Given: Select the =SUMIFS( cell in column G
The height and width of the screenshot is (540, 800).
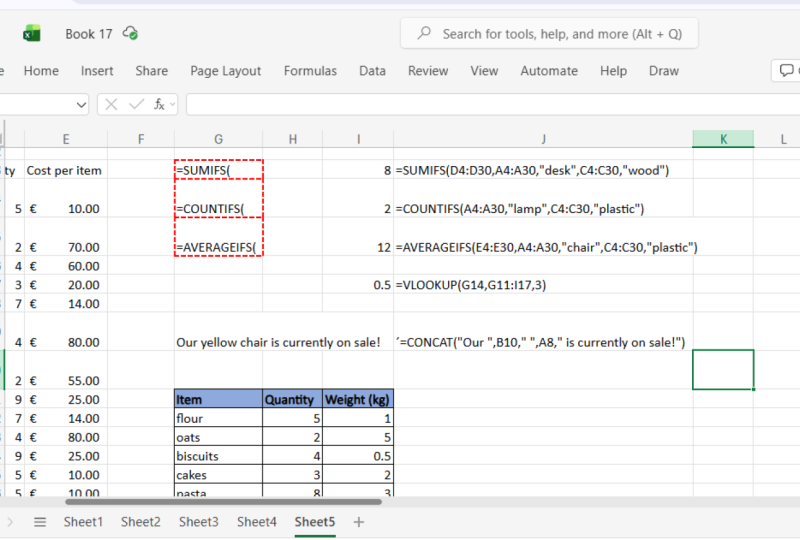Looking at the screenshot, I should point(218,170).
